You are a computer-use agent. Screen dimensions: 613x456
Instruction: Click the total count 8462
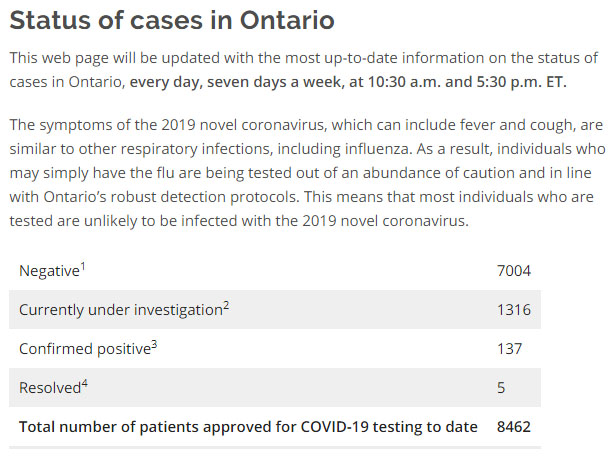[x=513, y=426]
